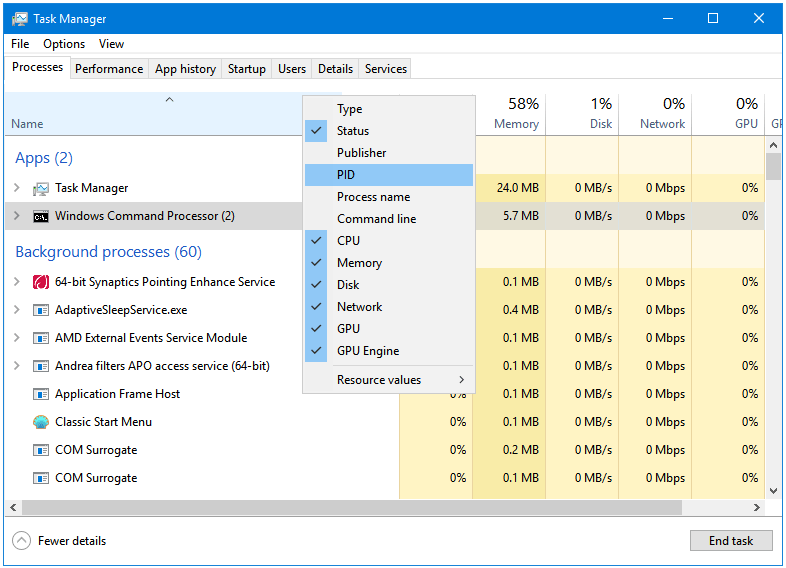
Task: Click the AdaptiveSleepService.exe icon
Action: [x=41, y=310]
